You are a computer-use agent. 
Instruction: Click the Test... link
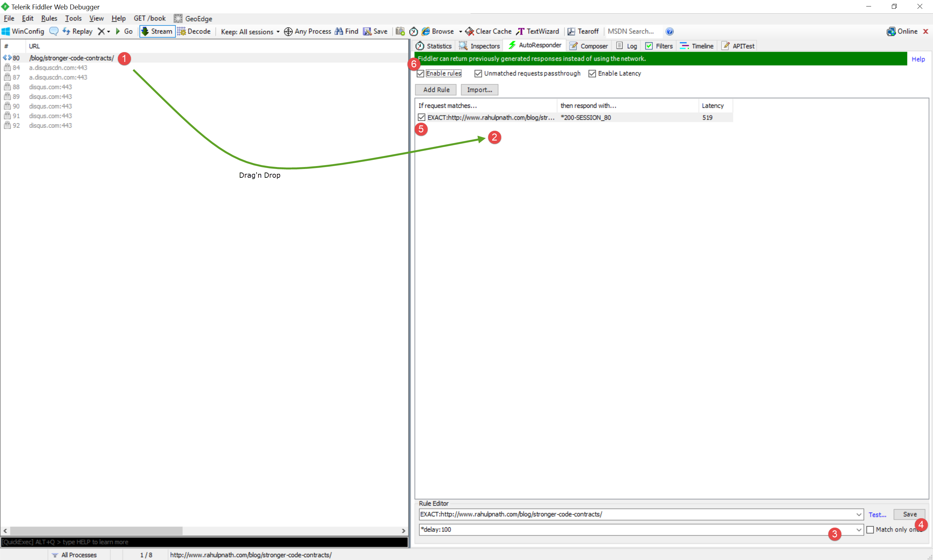[x=877, y=515]
